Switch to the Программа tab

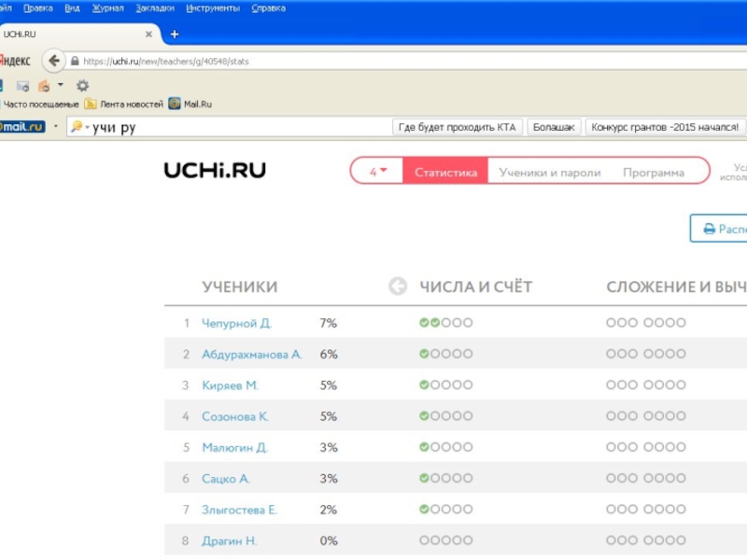pos(654,172)
